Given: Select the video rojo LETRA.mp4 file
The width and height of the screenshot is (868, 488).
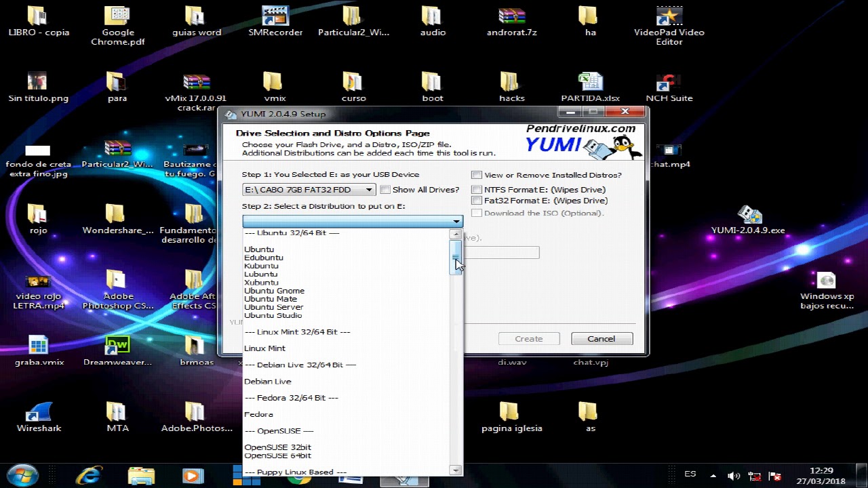Looking at the screenshot, I should click(x=39, y=290).
